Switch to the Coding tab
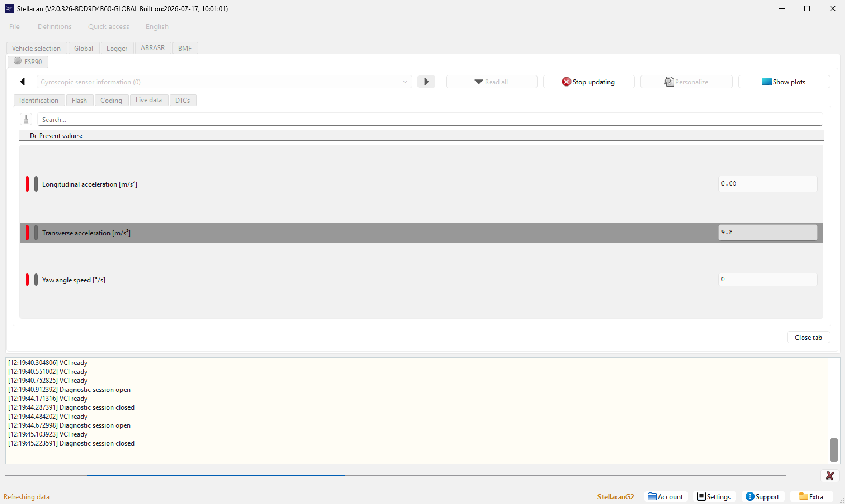The image size is (845, 504). [111, 100]
